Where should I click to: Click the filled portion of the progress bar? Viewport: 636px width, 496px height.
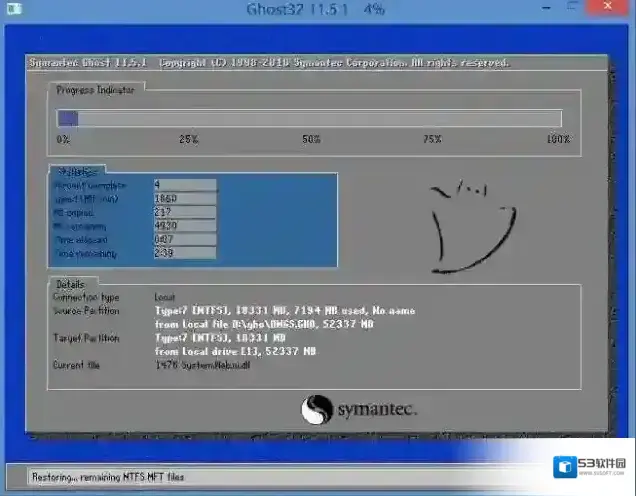click(68, 118)
